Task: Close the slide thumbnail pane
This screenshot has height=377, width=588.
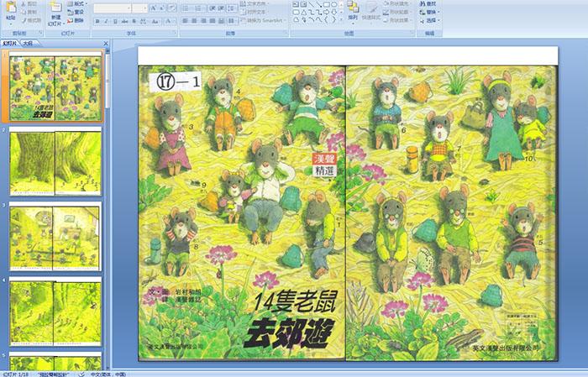Action: (x=106, y=44)
